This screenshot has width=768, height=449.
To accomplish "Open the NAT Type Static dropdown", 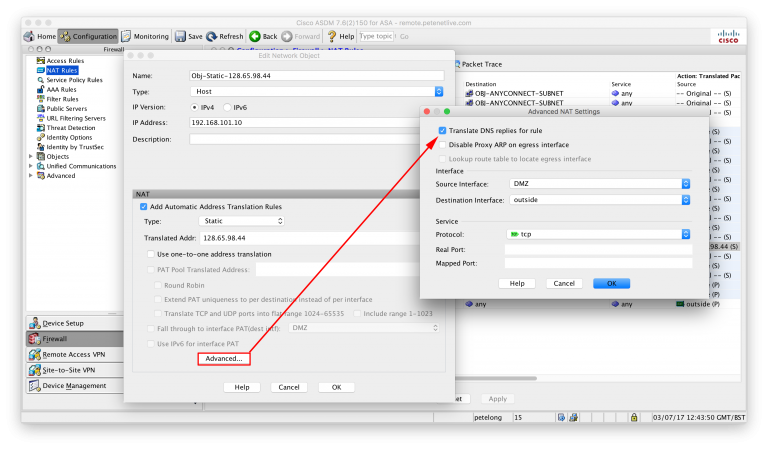I will [242, 221].
